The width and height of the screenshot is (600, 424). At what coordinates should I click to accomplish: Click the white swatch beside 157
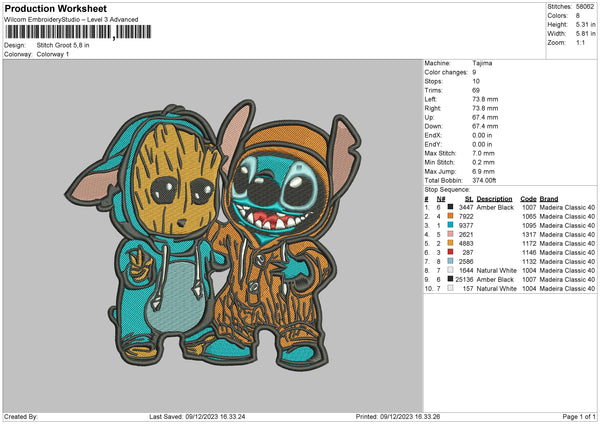coord(450,288)
